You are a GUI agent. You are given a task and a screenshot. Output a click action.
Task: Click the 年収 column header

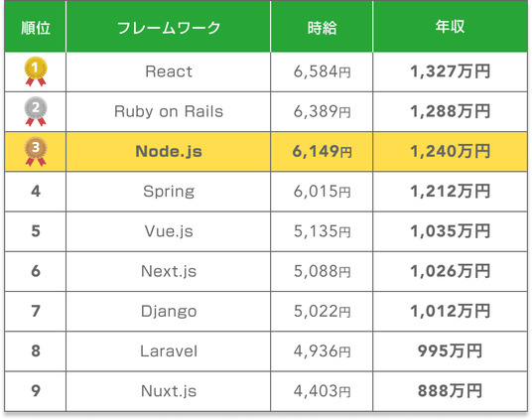click(x=450, y=27)
